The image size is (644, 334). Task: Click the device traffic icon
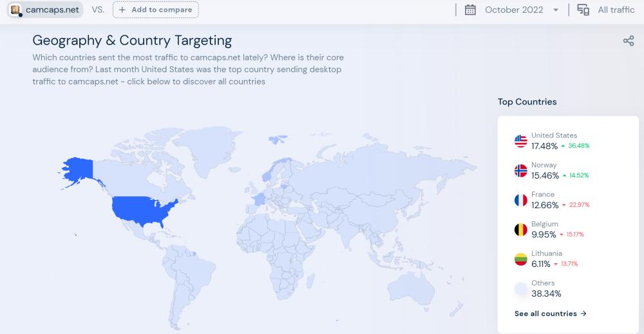coord(583,10)
